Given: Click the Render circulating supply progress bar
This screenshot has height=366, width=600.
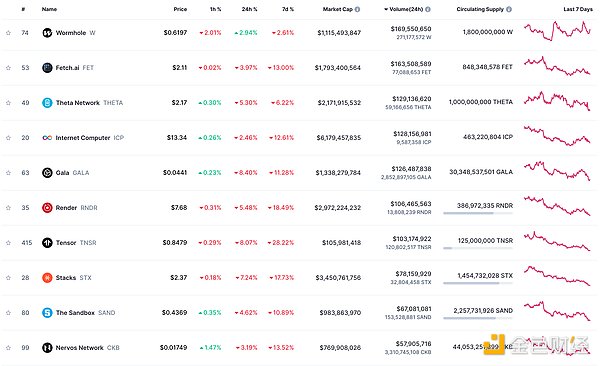Looking at the screenshot, I should point(478,213).
